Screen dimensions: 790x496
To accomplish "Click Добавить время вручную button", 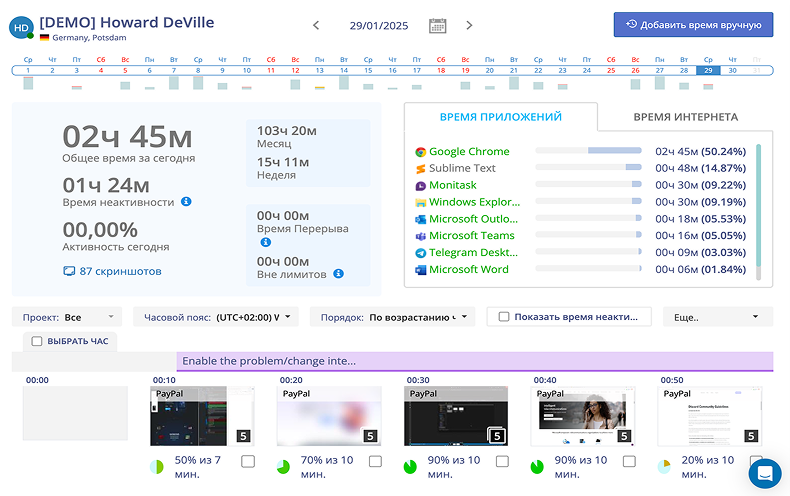I will [693, 25].
